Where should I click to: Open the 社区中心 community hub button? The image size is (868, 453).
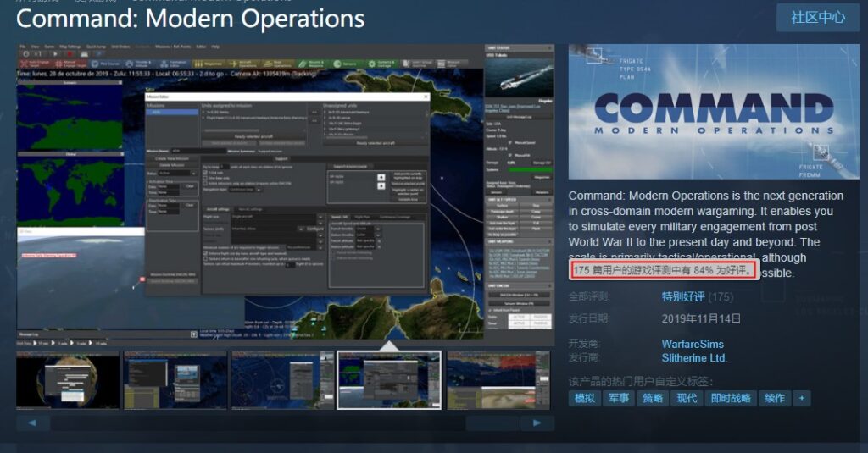(x=818, y=18)
